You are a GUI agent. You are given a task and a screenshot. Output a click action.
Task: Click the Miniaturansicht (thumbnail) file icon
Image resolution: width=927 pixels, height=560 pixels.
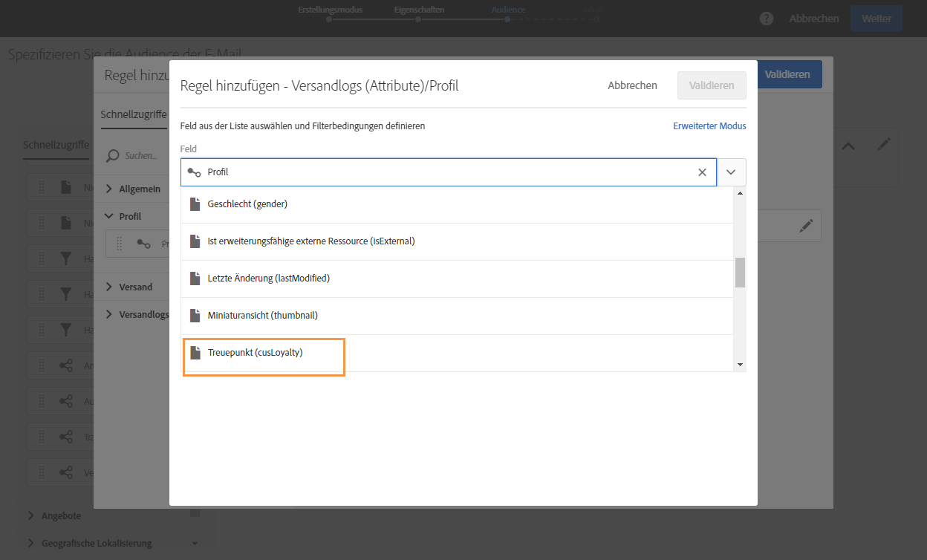click(195, 316)
